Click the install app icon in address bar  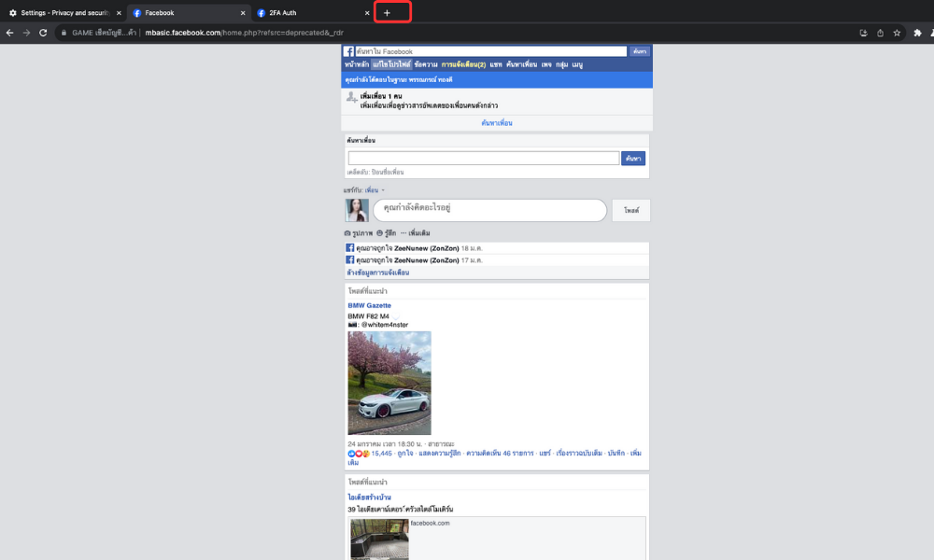click(863, 33)
